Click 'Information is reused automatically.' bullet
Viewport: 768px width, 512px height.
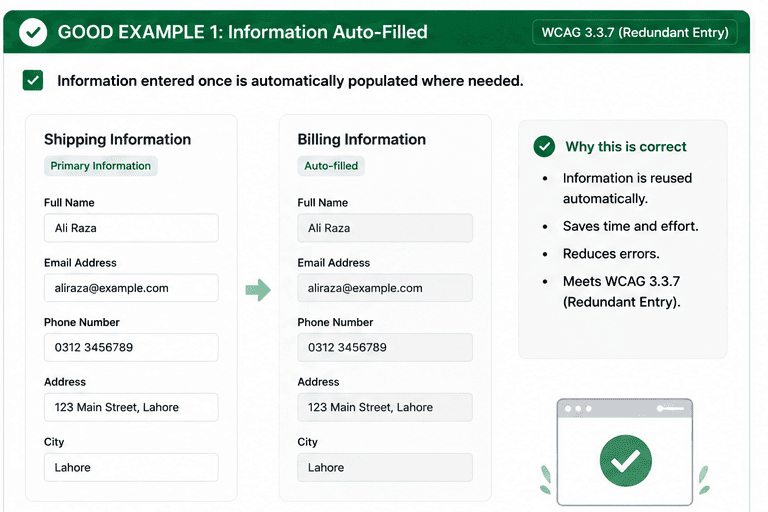pos(627,188)
